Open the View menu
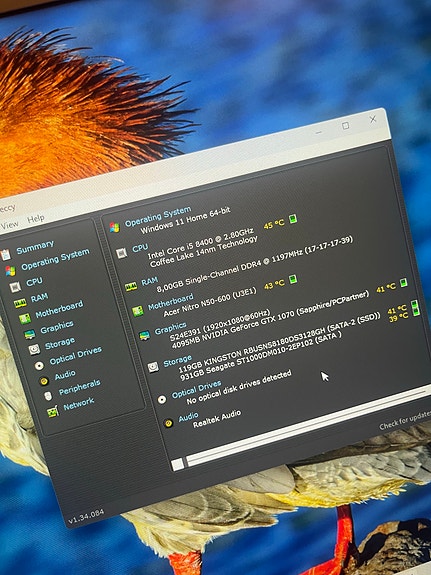 point(10,225)
